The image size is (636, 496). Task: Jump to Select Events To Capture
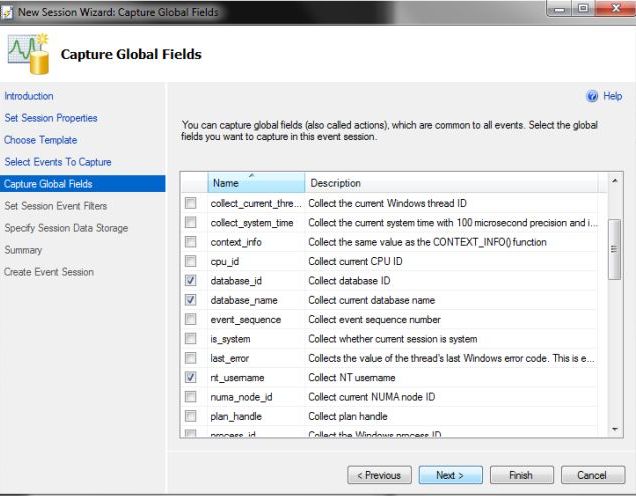[58, 162]
